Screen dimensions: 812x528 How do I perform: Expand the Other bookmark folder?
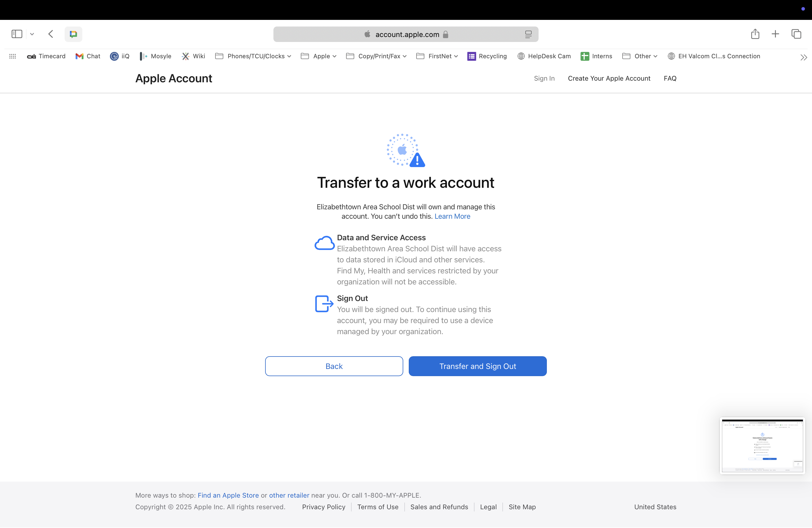tap(640, 56)
